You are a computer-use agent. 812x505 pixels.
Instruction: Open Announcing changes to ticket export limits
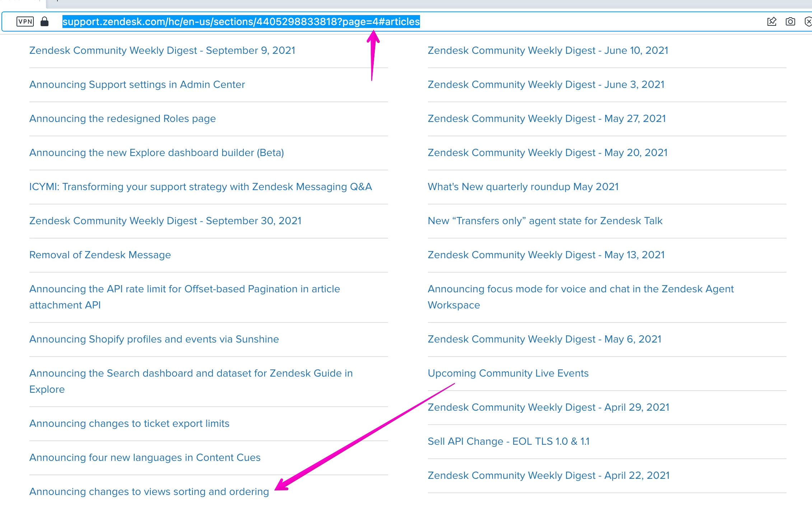[129, 423]
